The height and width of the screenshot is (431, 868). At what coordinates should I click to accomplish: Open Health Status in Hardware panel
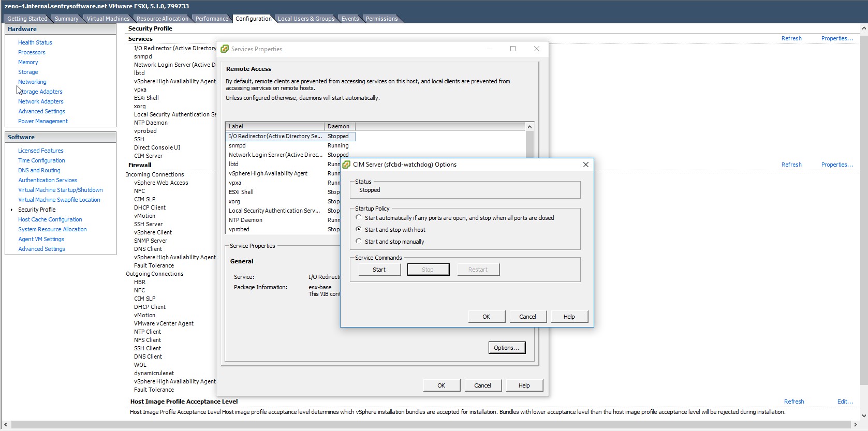pyautogui.click(x=35, y=42)
